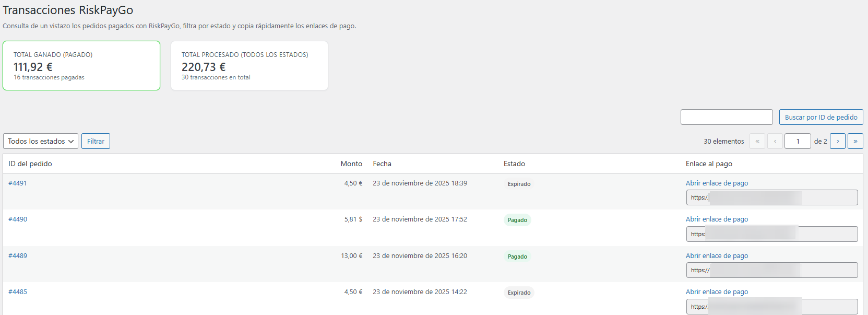Open payment link for order #4491
868x315 pixels.
pyautogui.click(x=717, y=183)
